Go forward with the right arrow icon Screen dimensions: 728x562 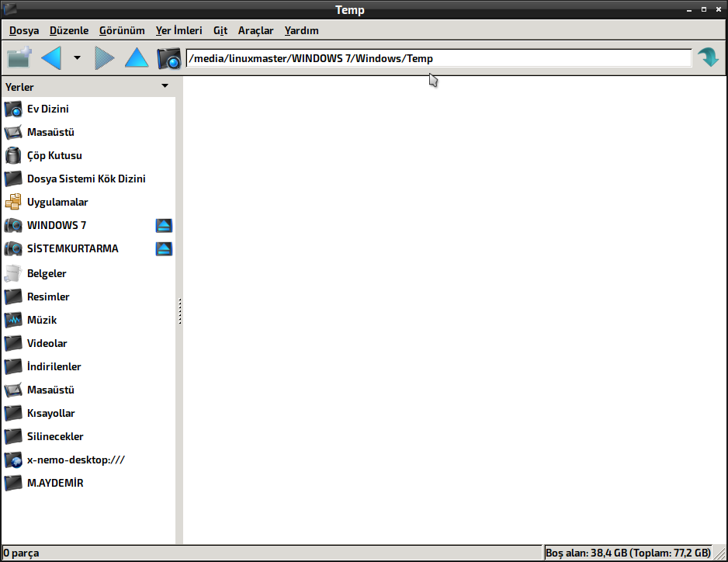tap(104, 58)
